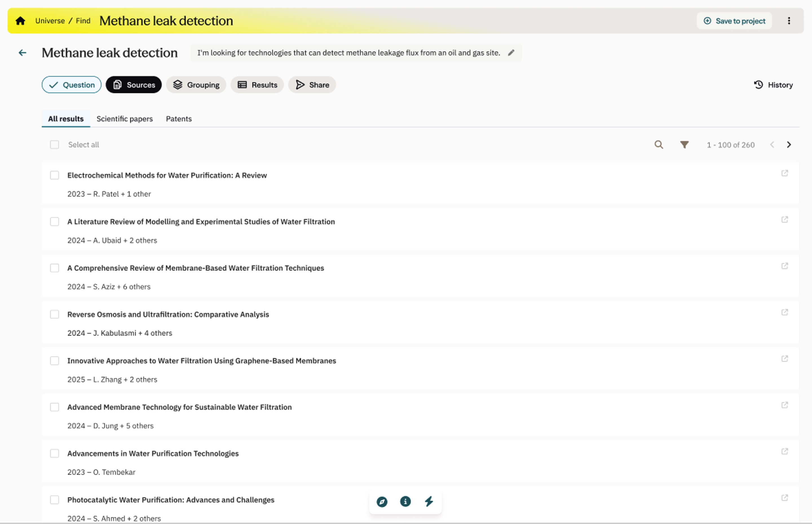Click the back arrow beside Methane leak detection
Viewport: 812px width, 524px height.
point(23,53)
